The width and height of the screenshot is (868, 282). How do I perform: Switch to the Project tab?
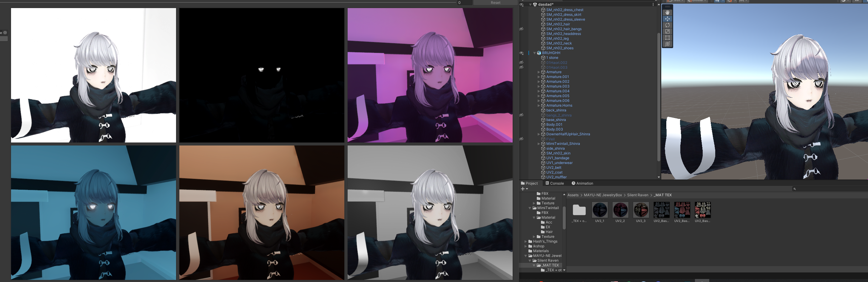[x=529, y=183]
